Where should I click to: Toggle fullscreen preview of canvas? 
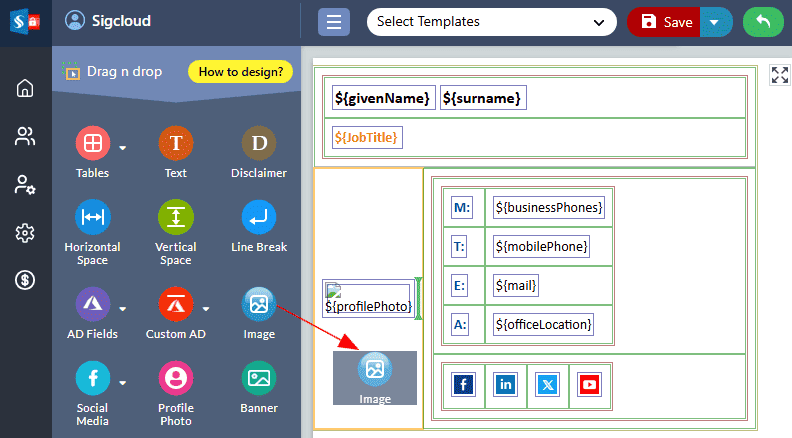tap(779, 75)
